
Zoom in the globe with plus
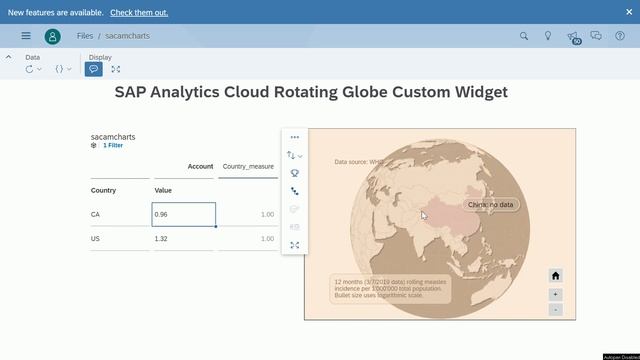point(556,294)
